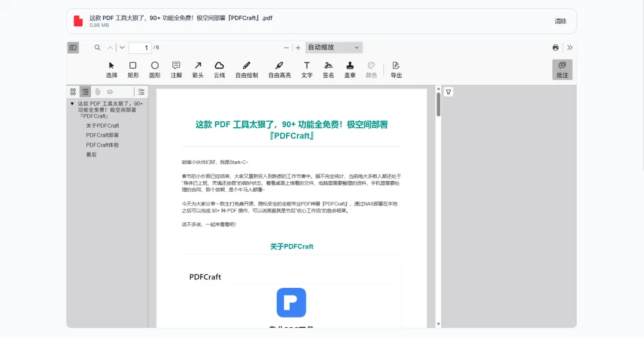Select the 盖章 stamp tool
Screen dimensions: 644x338
[x=350, y=70]
